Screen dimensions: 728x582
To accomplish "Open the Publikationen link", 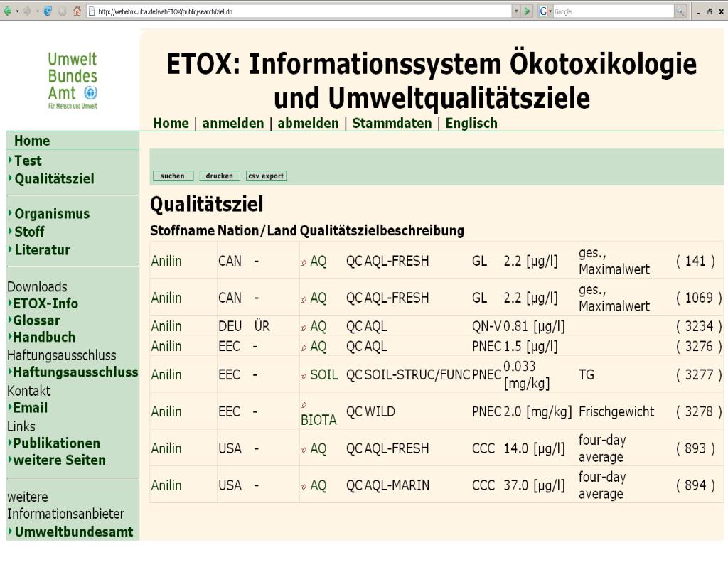I will (57, 443).
